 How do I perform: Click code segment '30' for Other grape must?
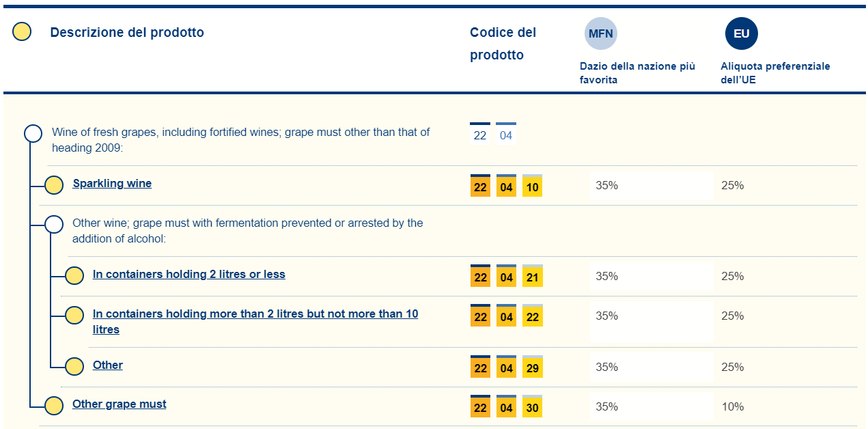click(x=532, y=408)
